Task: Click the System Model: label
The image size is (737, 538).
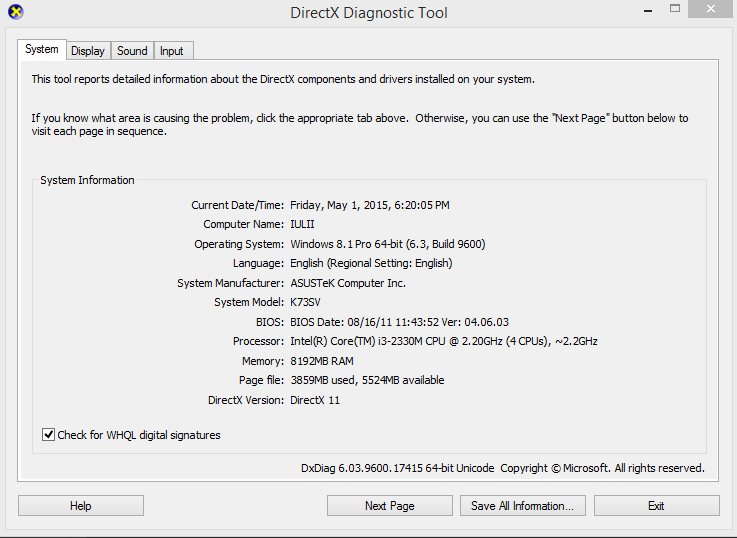Action: coord(249,302)
